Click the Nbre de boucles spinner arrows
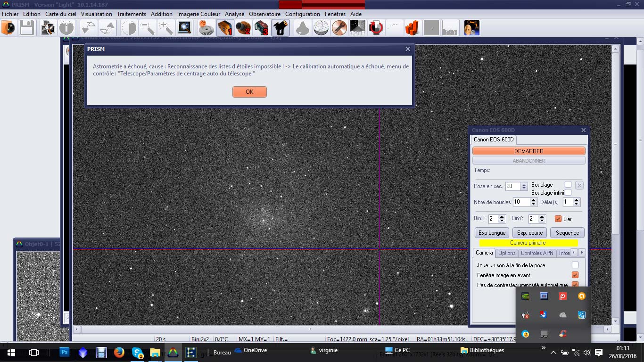The image size is (644, 362). point(534,202)
